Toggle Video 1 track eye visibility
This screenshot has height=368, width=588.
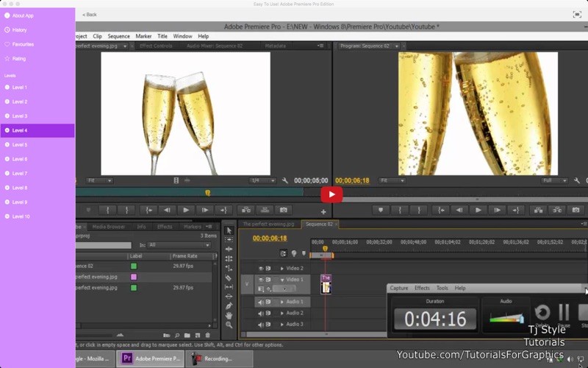click(x=261, y=280)
